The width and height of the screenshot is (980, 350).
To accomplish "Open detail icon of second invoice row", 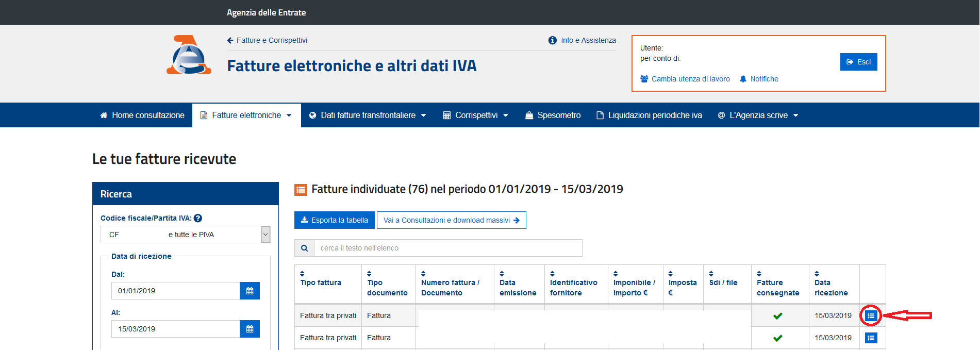I will point(871,338).
